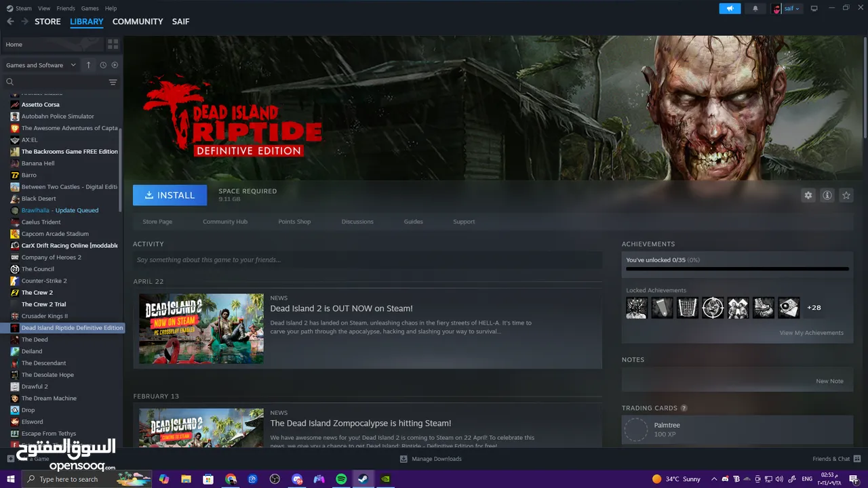
Task: Open advanced library filters icon
Action: [x=113, y=82]
